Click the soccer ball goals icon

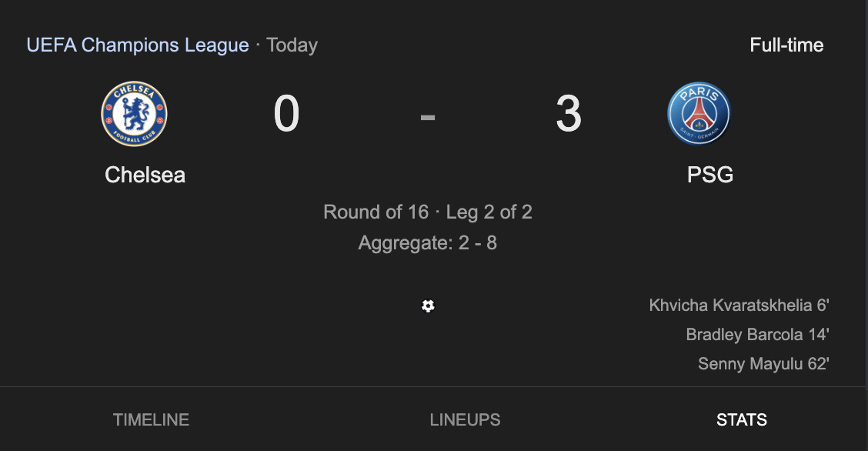[428, 306]
